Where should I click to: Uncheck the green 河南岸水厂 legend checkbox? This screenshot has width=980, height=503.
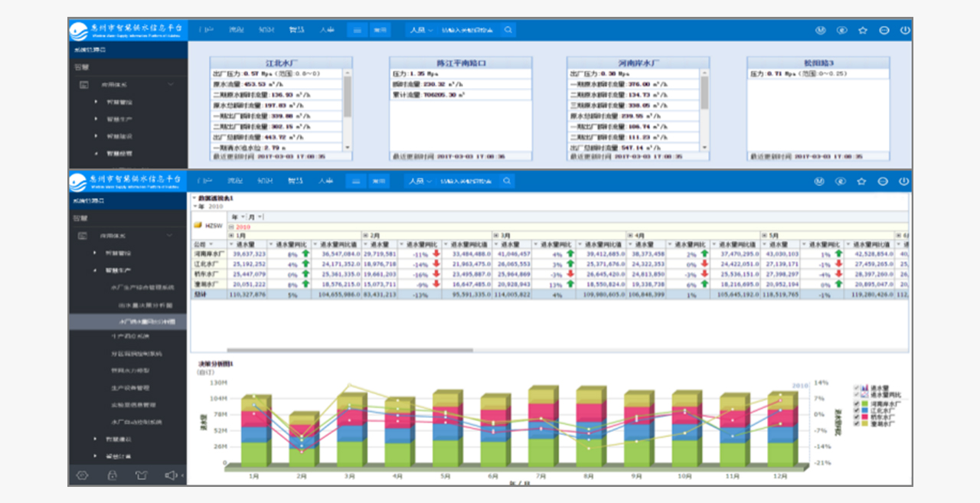856,402
